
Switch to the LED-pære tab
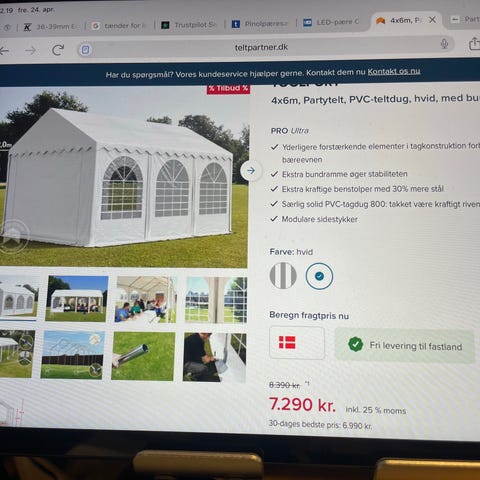331,22
